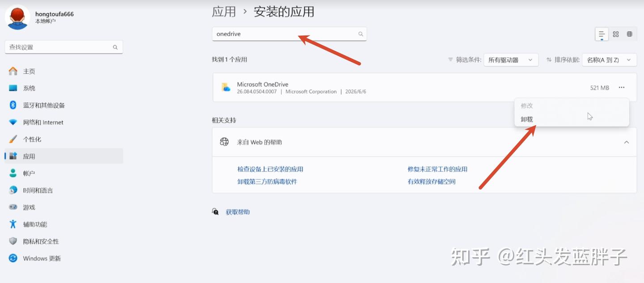Screen dimensions: 644x283
Task: Click the 521 MB size value
Action: (600, 88)
